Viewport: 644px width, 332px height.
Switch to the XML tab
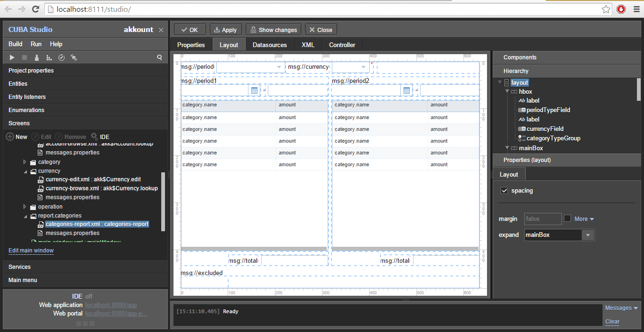[x=307, y=45]
